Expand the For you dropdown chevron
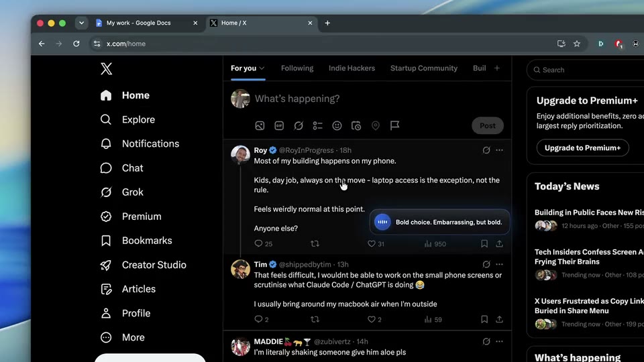This screenshot has width=644, height=362. (x=262, y=68)
